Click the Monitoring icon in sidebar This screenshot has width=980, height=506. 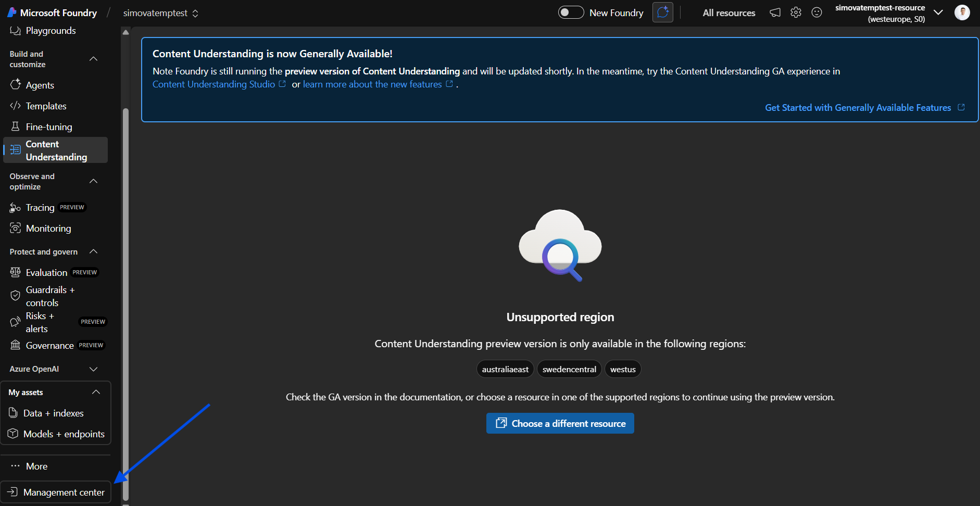pyautogui.click(x=15, y=228)
